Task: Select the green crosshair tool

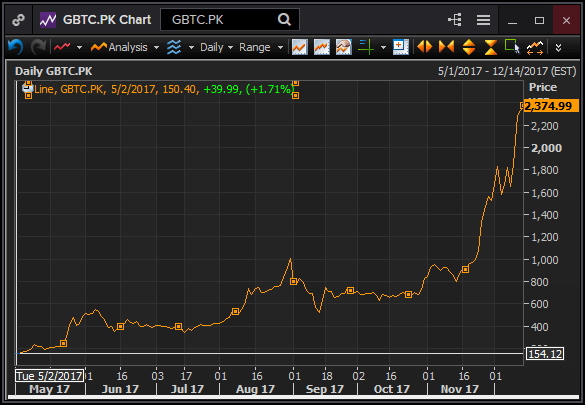Action: [366, 47]
